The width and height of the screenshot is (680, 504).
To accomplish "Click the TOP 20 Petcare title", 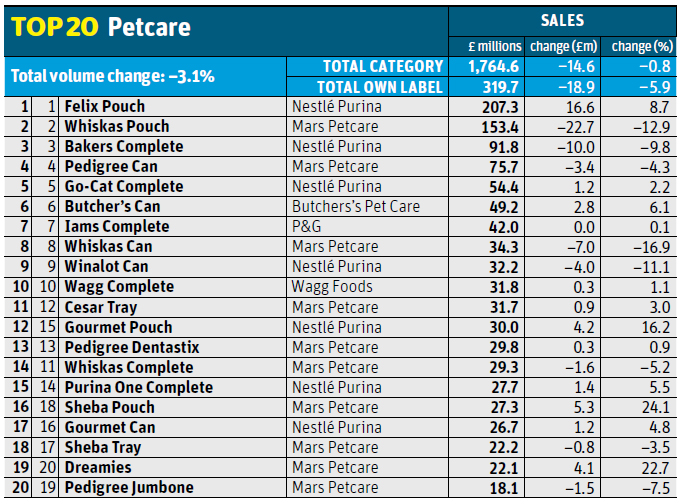I will coord(99,27).
